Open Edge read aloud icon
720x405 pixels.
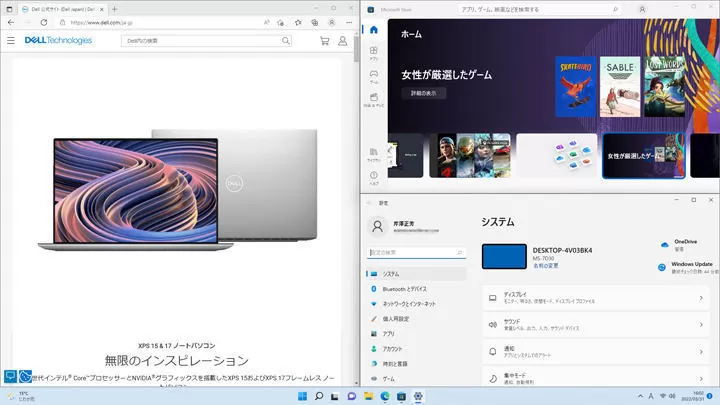[266, 22]
